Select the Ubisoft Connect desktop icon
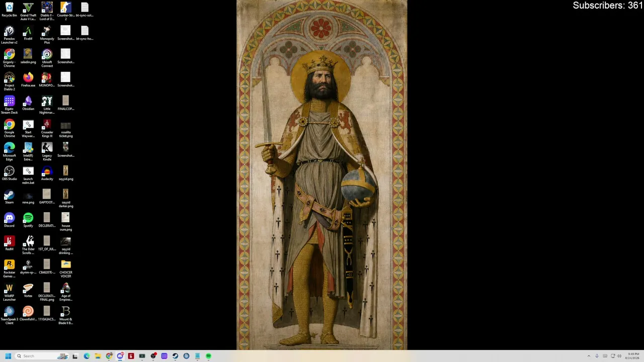 pyautogui.click(x=47, y=58)
